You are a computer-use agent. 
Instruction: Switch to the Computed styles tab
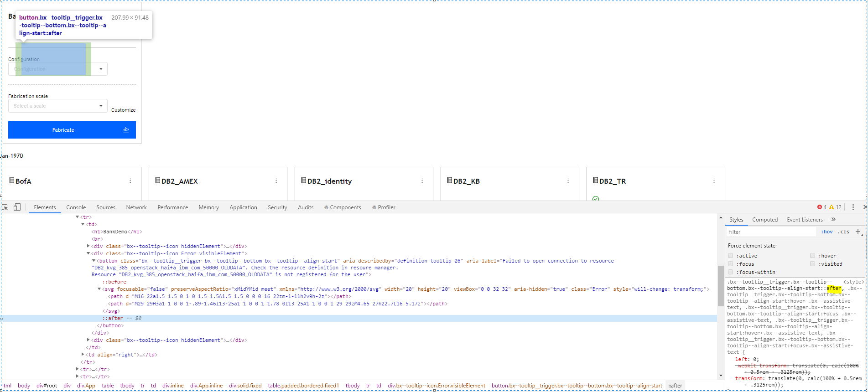click(x=765, y=219)
